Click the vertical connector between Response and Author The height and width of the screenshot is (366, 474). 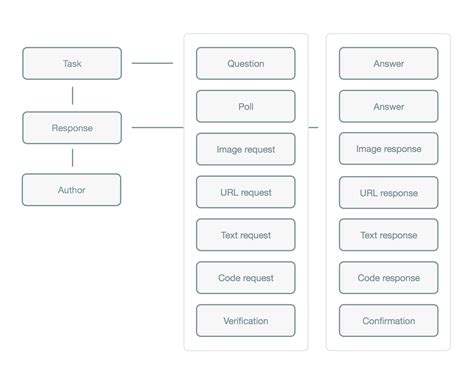pyautogui.click(x=72, y=158)
